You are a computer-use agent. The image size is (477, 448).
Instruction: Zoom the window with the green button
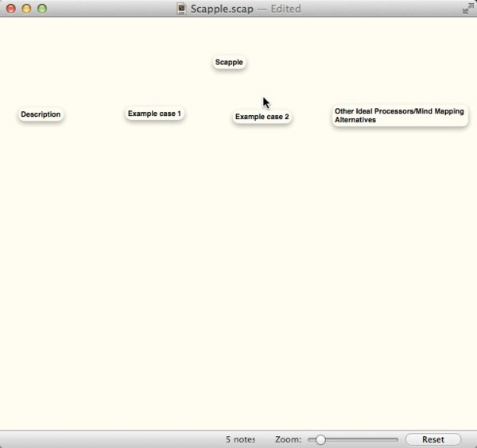tap(42, 9)
